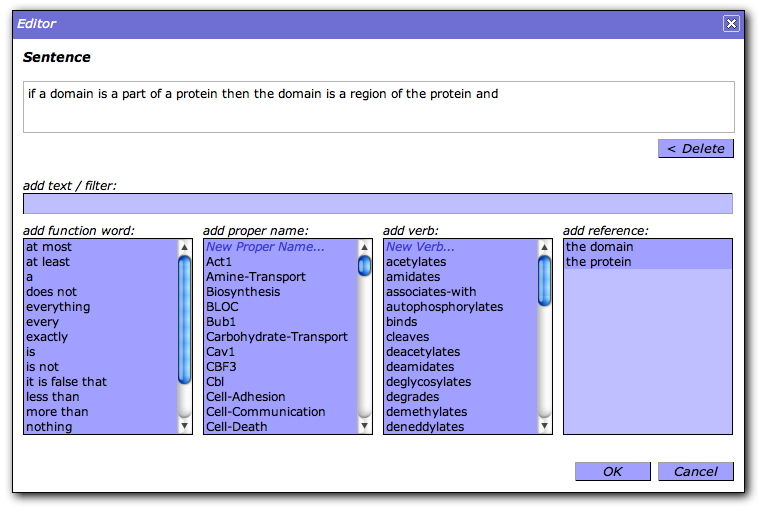Click the OK button
759x508 pixels.
[612, 471]
